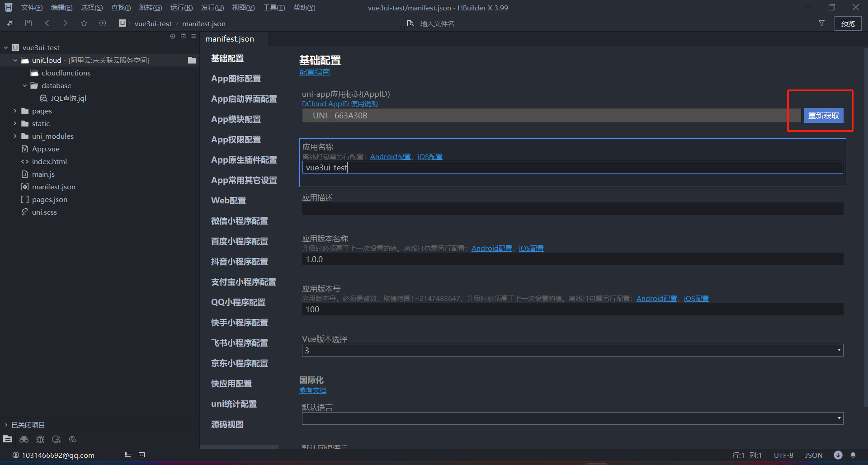The width and height of the screenshot is (868, 465).
Task: Open the project manager file icon at bottom
Action: 8,439
